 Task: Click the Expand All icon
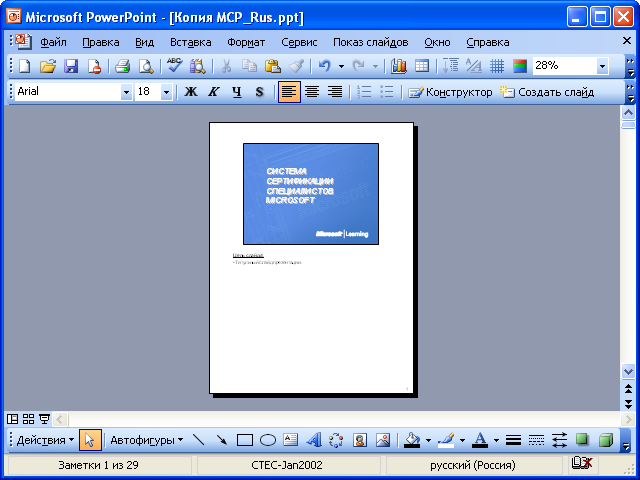pos(451,66)
